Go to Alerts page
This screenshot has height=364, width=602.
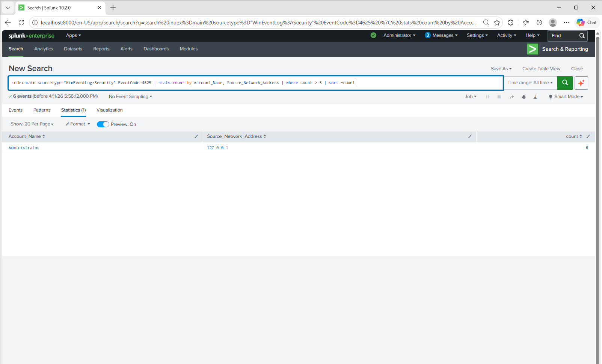127,49
